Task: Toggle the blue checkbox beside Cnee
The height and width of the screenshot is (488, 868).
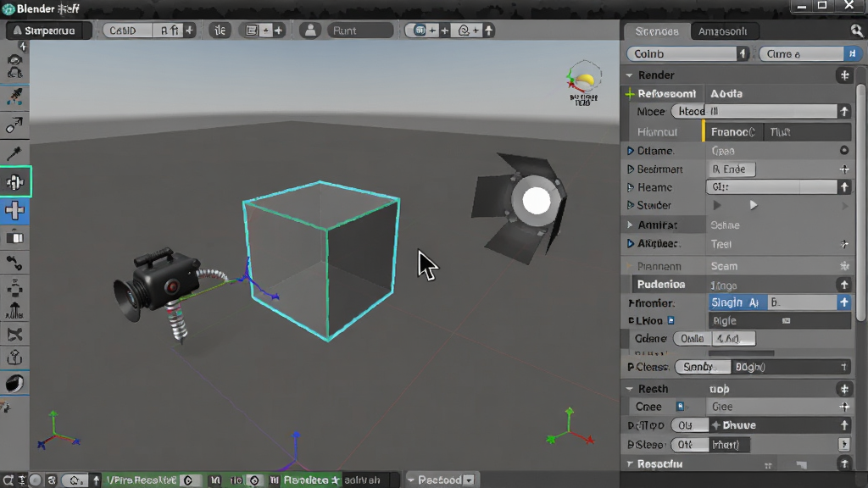Action: coord(681,407)
